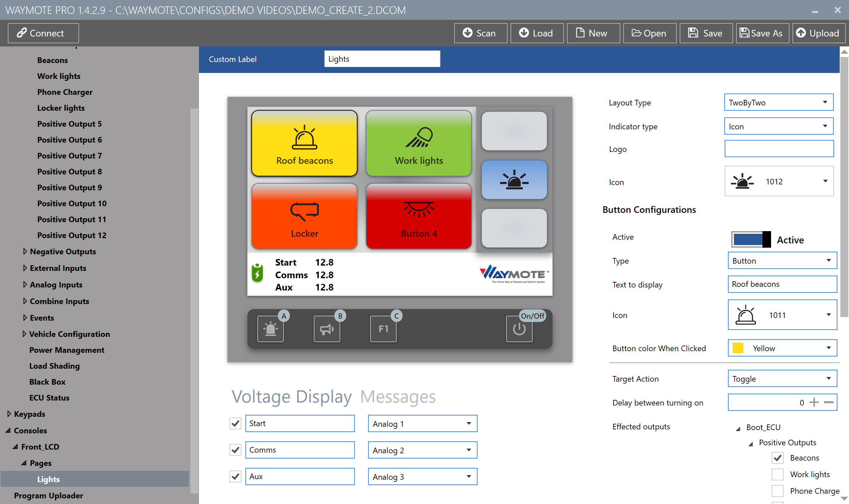Screen dimensions: 849x504
Task: Toggle the Active button configuration switch
Action: point(751,239)
